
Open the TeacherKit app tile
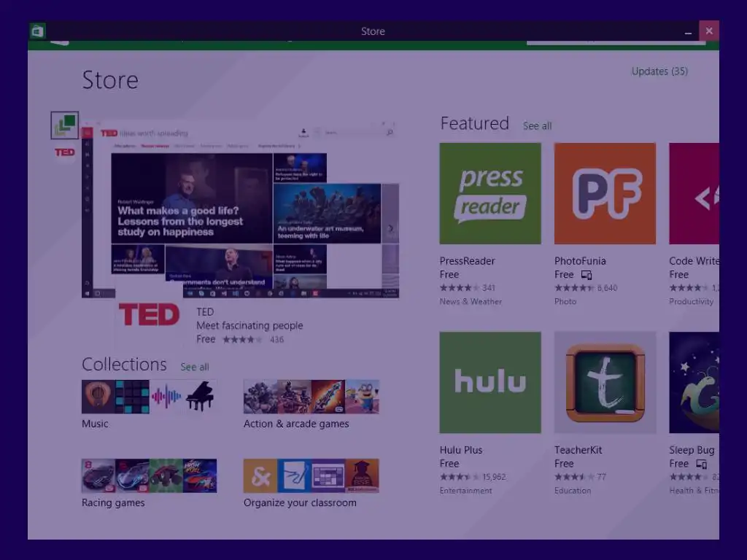point(605,382)
